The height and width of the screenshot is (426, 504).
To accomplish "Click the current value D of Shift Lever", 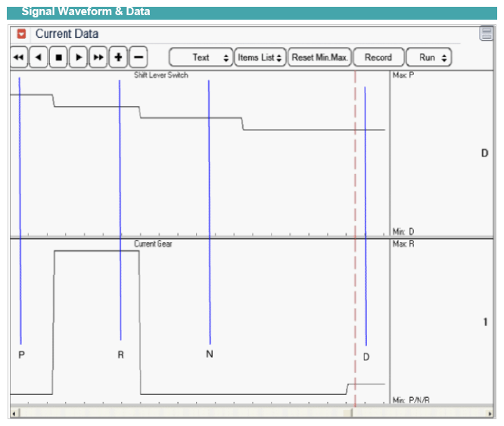I will (x=485, y=153).
